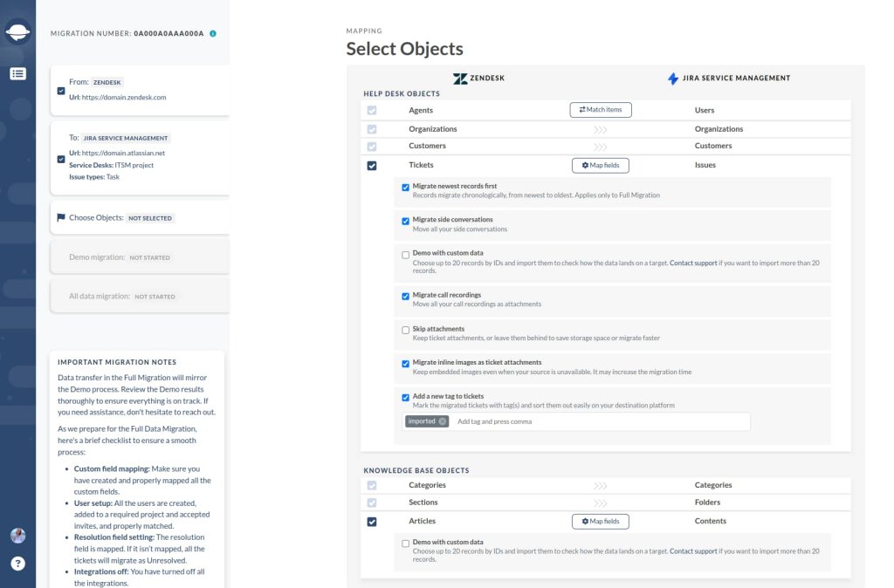Image resolution: width=894 pixels, height=588 pixels.
Task: Enable the Skip attachments option
Action: click(x=404, y=332)
